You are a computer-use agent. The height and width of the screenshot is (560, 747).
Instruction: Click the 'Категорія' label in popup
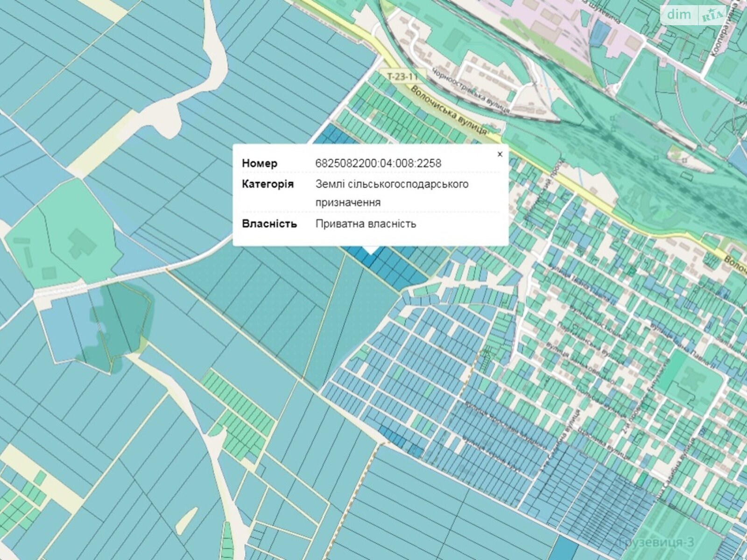[268, 184]
